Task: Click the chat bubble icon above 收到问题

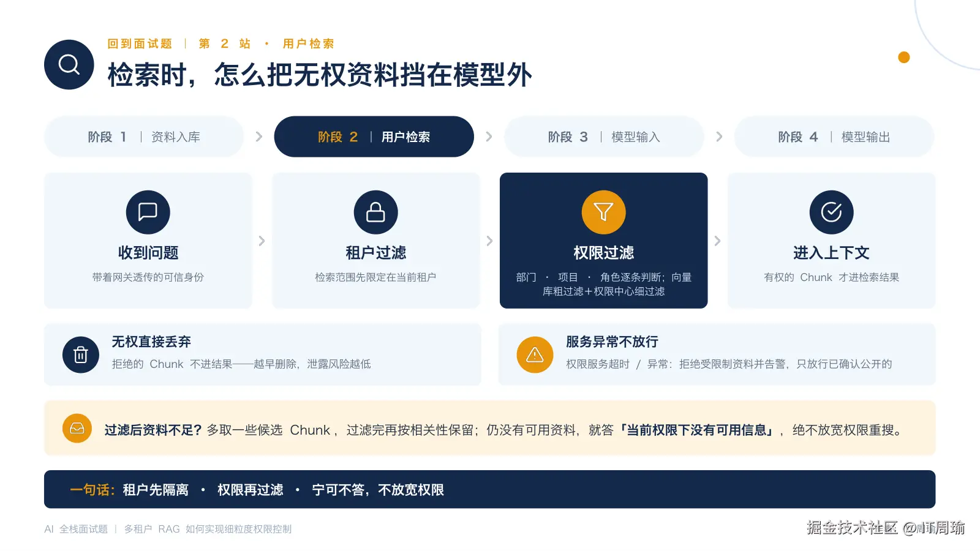Action: (148, 212)
